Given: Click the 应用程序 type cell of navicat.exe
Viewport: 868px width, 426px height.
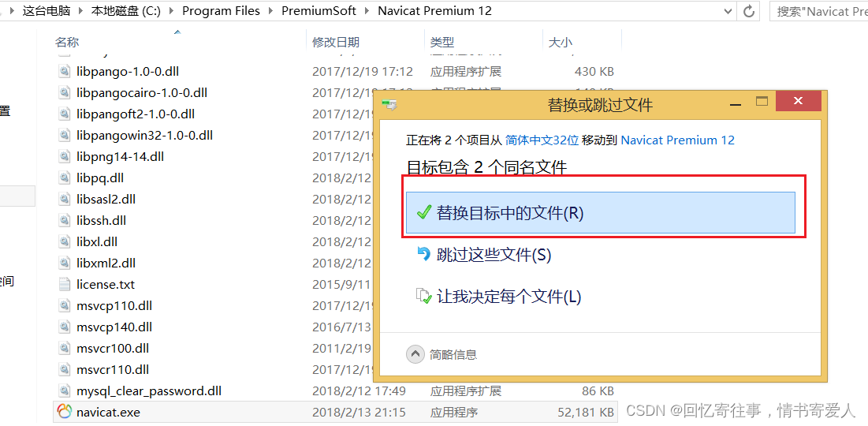Looking at the screenshot, I should pyautogui.click(x=454, y=412).
